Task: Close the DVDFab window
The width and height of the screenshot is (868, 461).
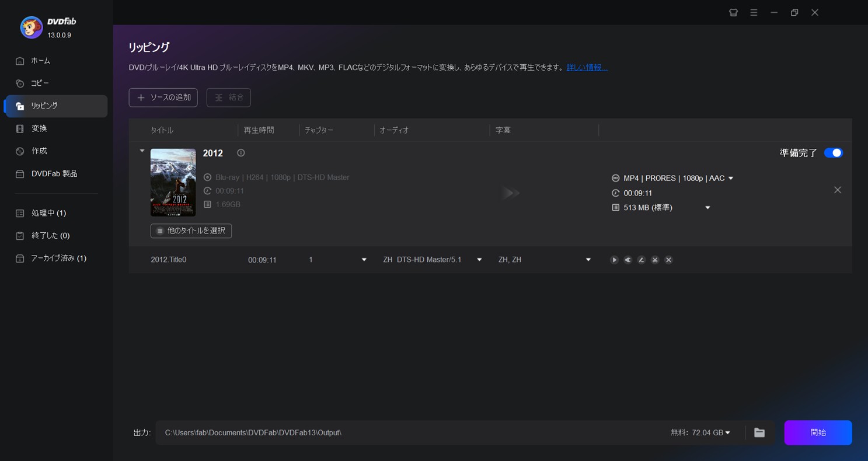Action: [815, 12]
